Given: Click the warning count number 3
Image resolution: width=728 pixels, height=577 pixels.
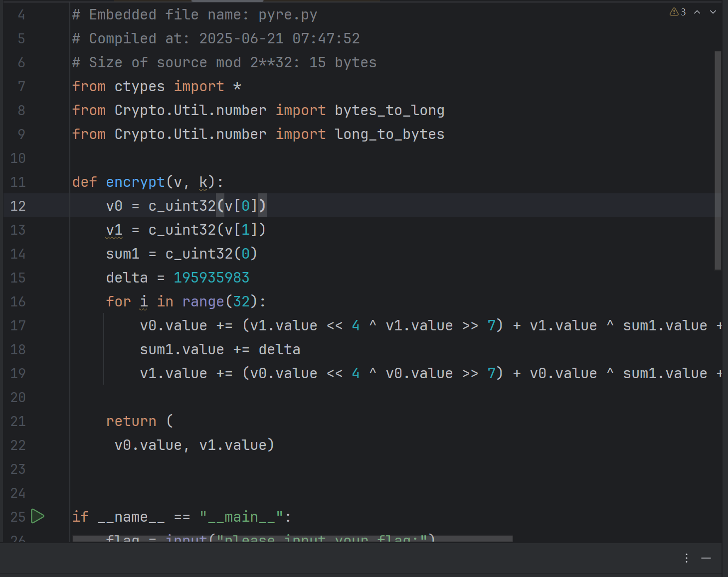Looking at the screenshot, I should pos(684,12).
